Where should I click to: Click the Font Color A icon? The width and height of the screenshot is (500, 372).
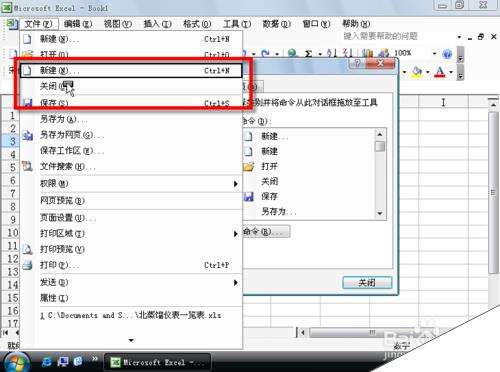point(440,72)
